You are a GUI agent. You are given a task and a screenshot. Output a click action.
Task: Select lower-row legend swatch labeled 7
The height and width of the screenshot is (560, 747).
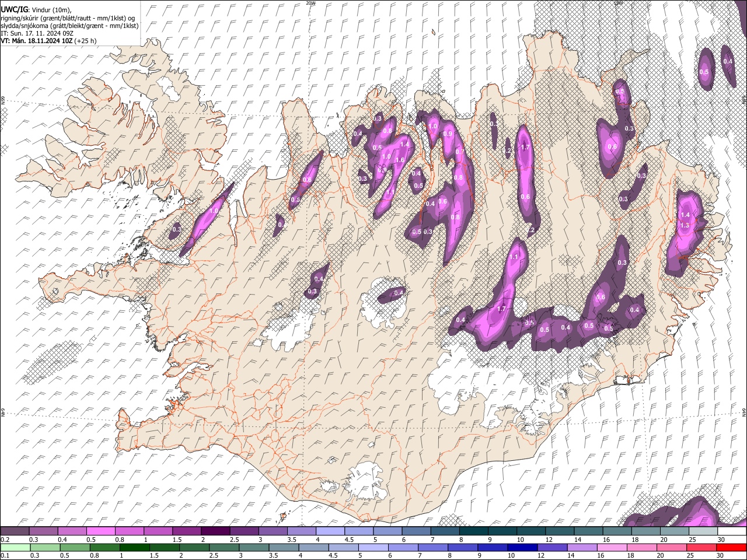pos(433,547)
